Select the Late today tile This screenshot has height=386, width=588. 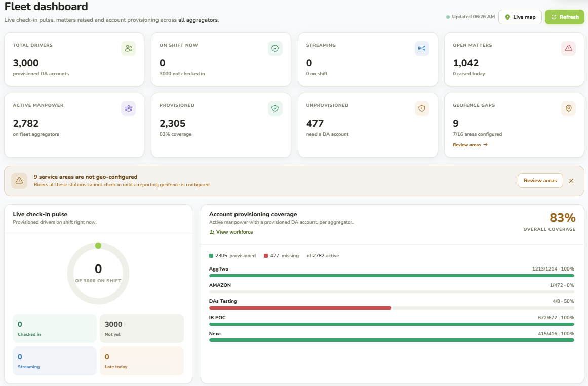point(142,361)
